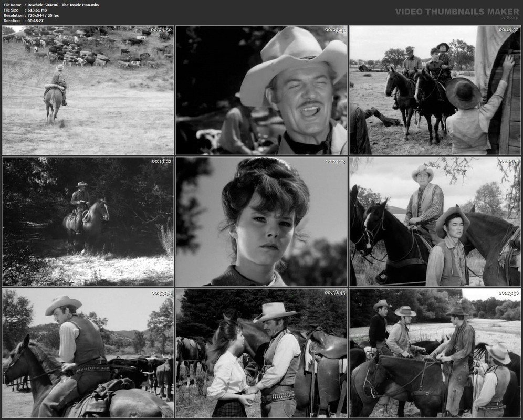Select the laughing cowboy thumbnail at 00:09:41
523x420 pixels.
[261, 90]
